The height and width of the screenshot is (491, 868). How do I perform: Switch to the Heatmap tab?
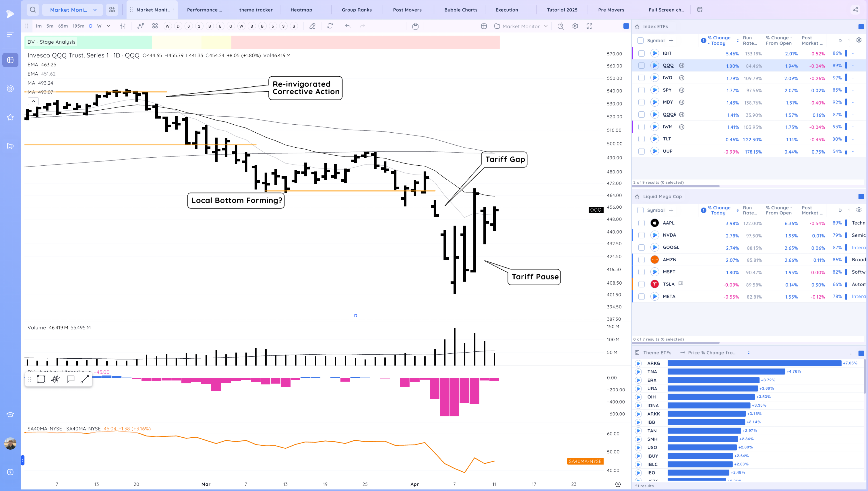point(301,10)
